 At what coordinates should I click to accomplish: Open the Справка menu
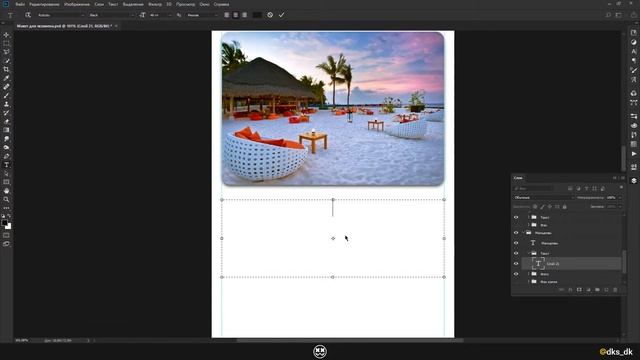click(x=221, y=4)
